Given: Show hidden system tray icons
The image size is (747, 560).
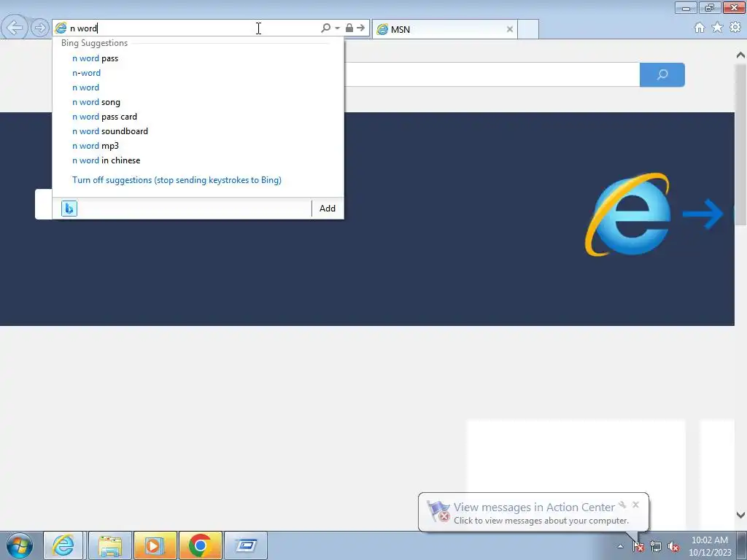Looking at the screenshot, I should pyautogui.click(x=620, y=546).
